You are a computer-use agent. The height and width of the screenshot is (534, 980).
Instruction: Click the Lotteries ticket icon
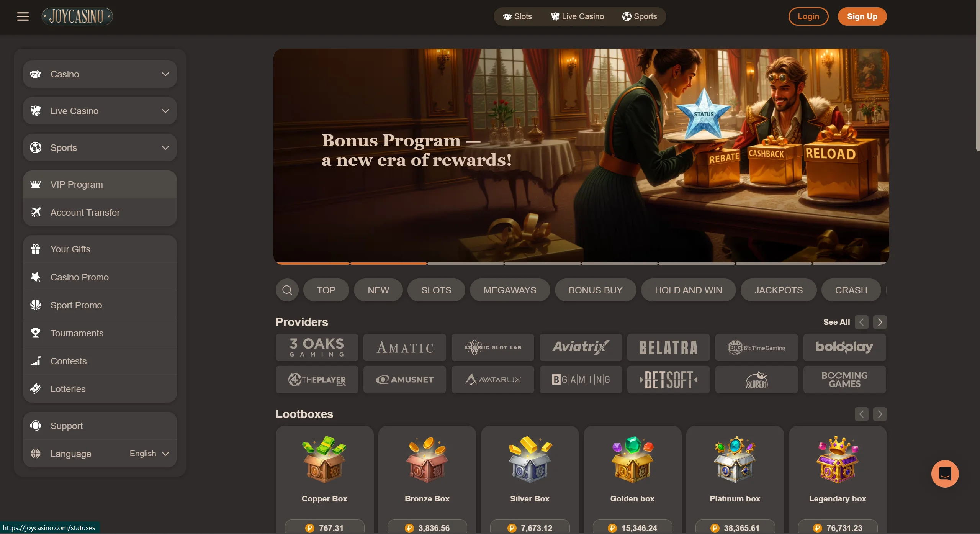pyautogui.click(x=36, y=389)
